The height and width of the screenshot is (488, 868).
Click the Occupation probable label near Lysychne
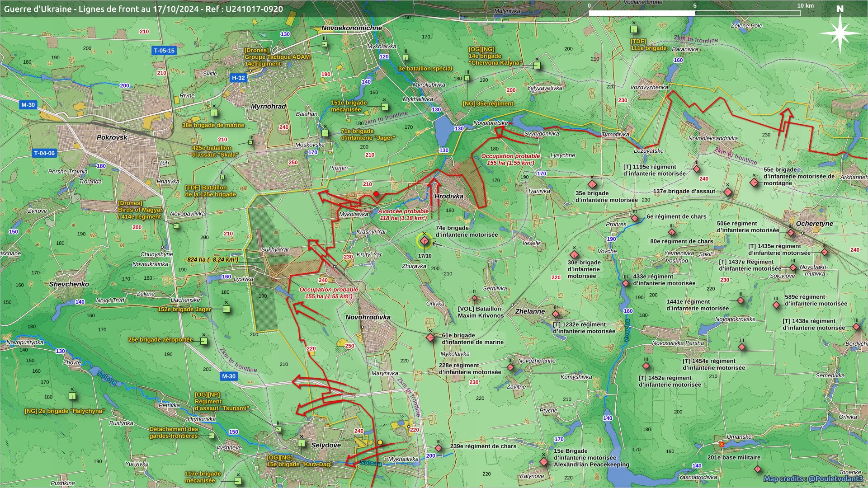(x=510, y=160)
